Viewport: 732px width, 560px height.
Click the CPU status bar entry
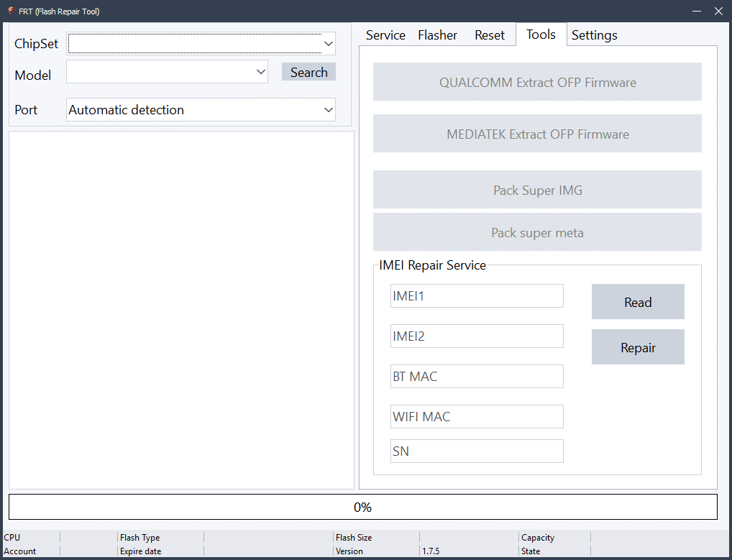[x=12, y=537]
